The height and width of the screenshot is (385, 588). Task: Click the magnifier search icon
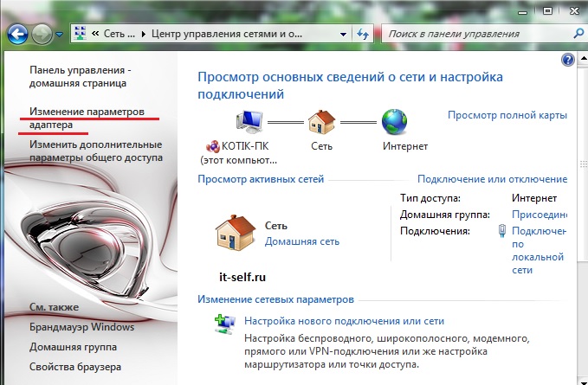578,34
